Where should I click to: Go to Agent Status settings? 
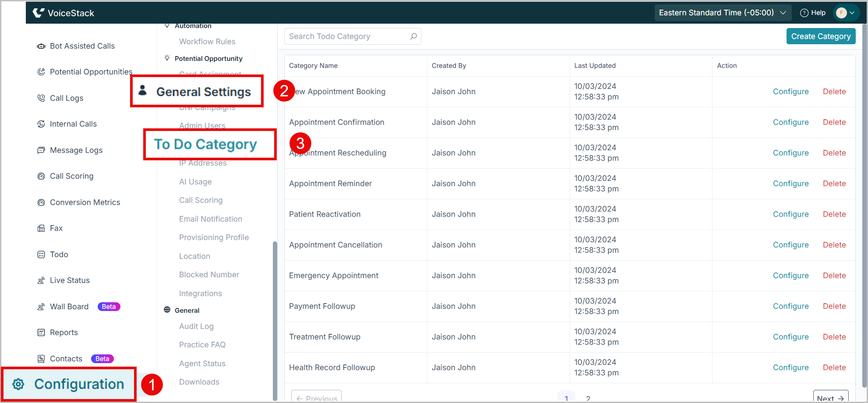202,364
